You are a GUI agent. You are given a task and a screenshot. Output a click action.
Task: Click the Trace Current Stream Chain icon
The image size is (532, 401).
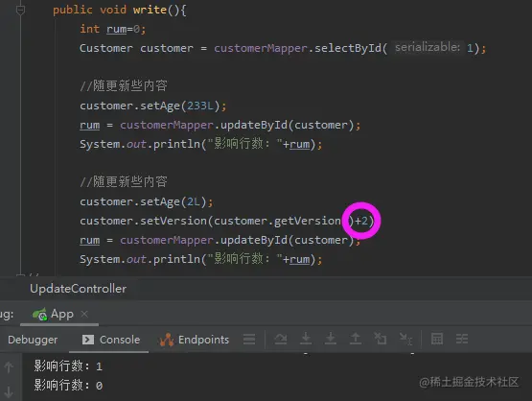coord(462,339)
